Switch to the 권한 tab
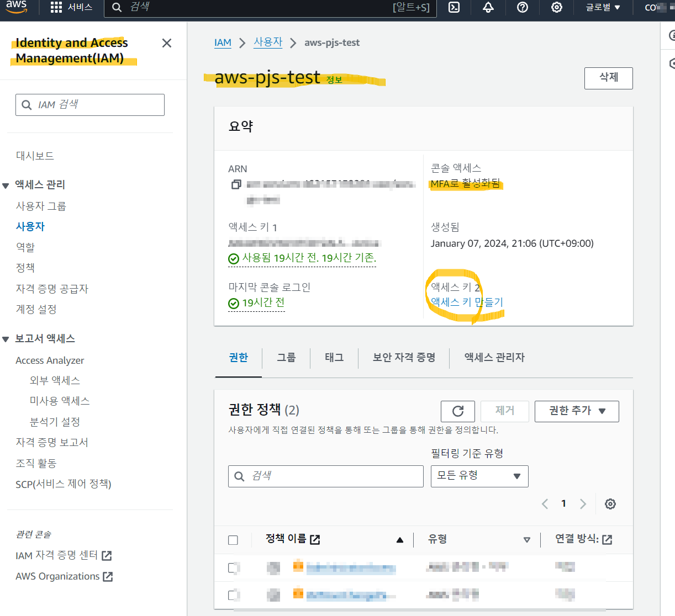 [x=239, y=358]
